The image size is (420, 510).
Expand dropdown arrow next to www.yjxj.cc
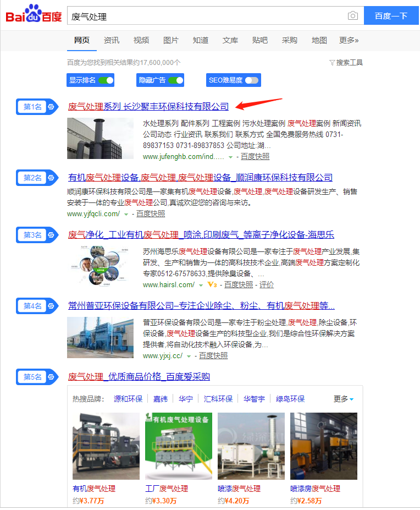(189, 357)
